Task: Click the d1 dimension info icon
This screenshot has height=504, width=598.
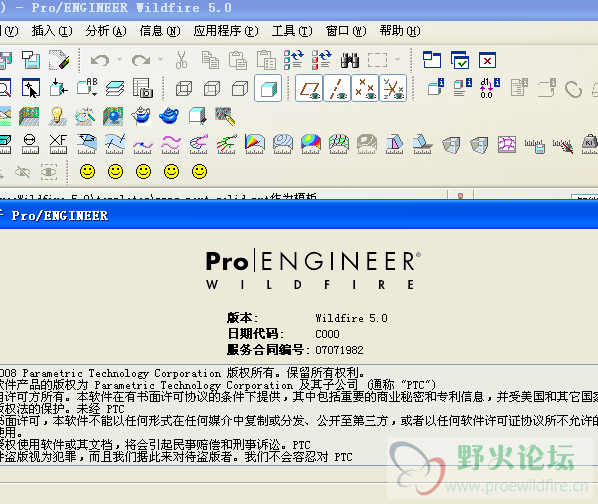Action: click(x=490, y=88)
